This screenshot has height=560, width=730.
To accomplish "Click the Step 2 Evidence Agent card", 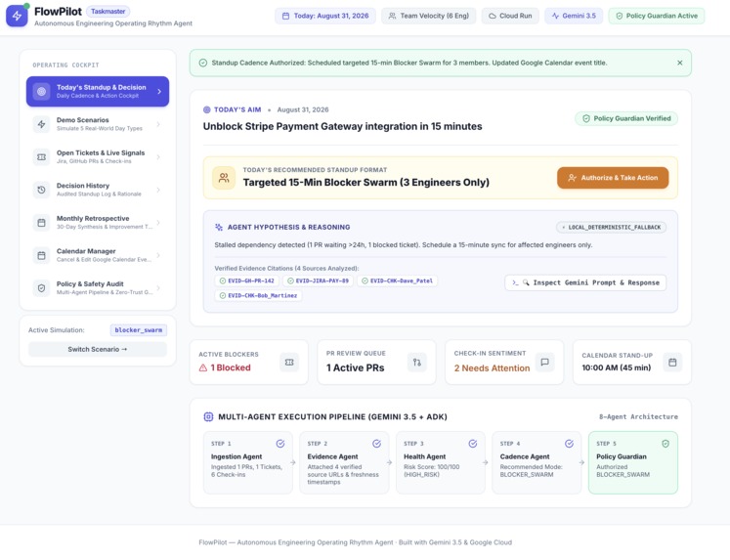I will click(x=344, y=462).
